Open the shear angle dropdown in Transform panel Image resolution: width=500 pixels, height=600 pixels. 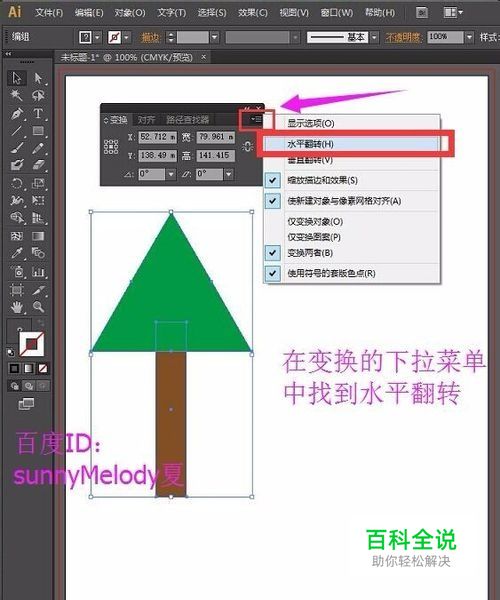point(228,174)
